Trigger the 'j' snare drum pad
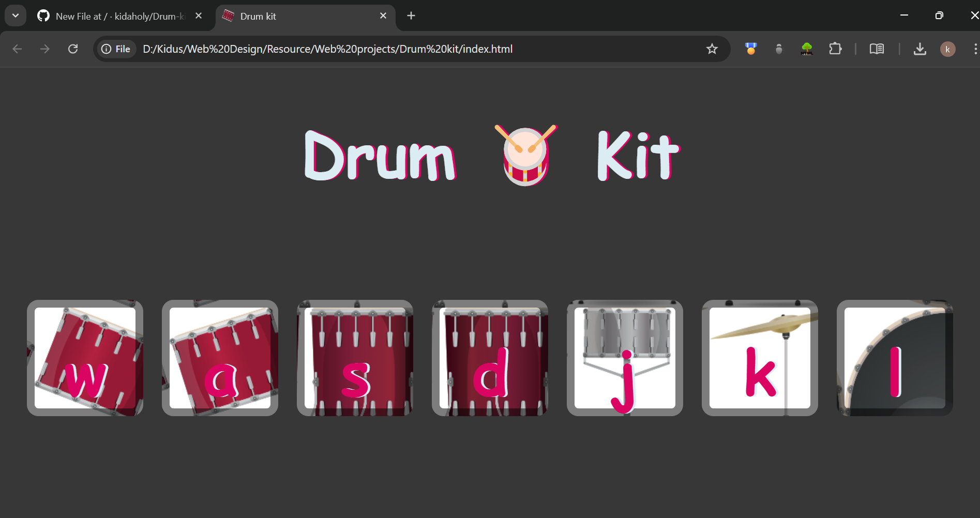980x518 pixels. pyautogui.click(x=625, y=358)
